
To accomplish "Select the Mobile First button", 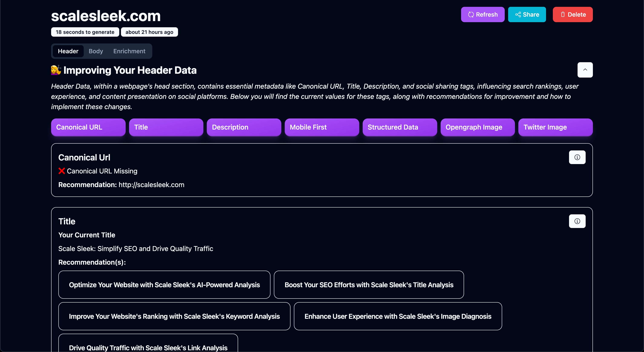I will [322, 127].
